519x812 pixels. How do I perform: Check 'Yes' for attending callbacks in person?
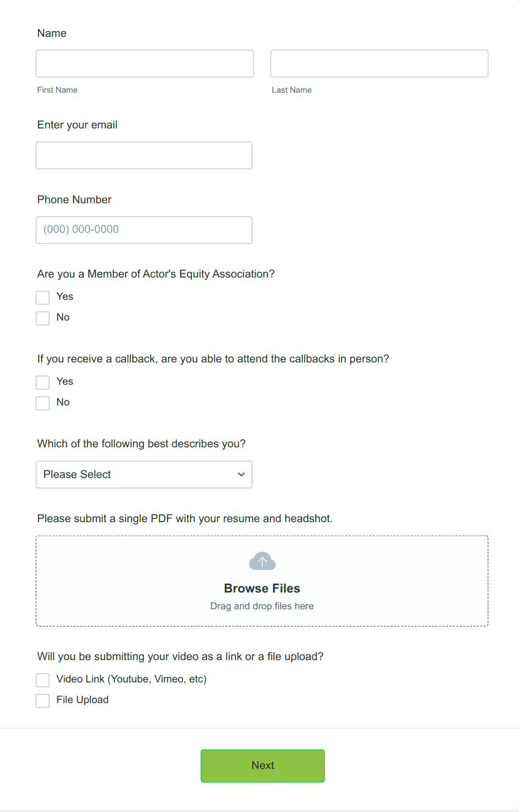pos(42,382)
